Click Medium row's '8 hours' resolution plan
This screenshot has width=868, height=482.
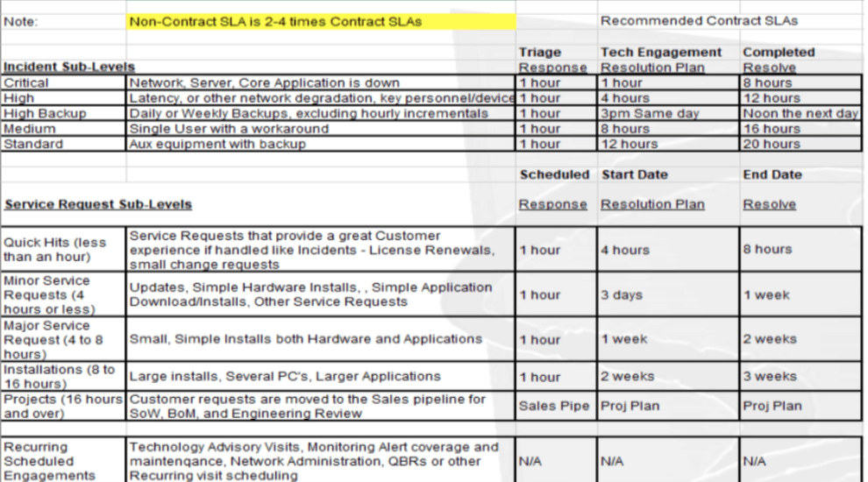point(668,128)
